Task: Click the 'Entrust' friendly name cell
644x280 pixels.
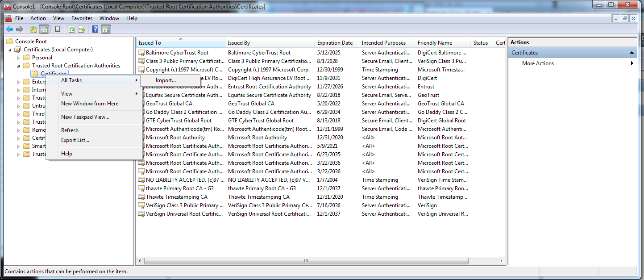Action: click(426, 87)
